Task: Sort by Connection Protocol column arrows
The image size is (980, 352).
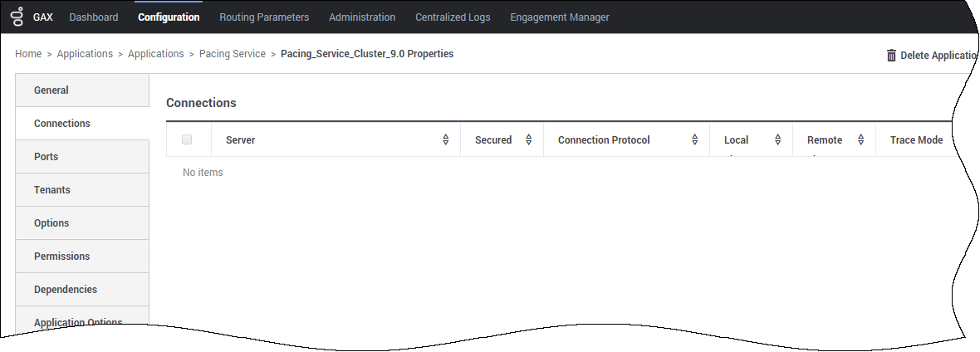Action: [695, 140]
